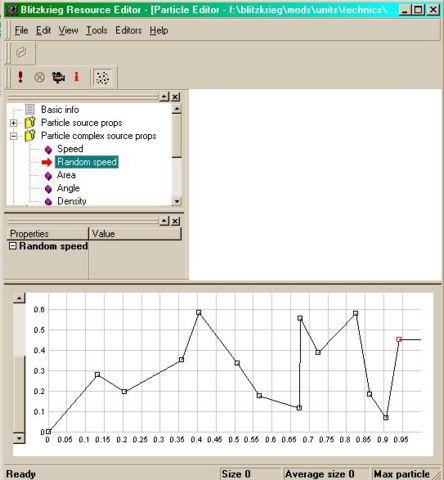The image size is (444, 480).
Task: Select the red end point of the graph
Action: (x=399, y=339)
